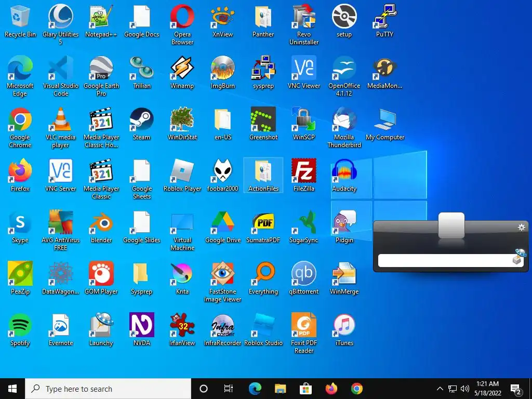Screen dimensions: 532x399
Task: Select the Evernote shortcut
Action: coord(60,330)
